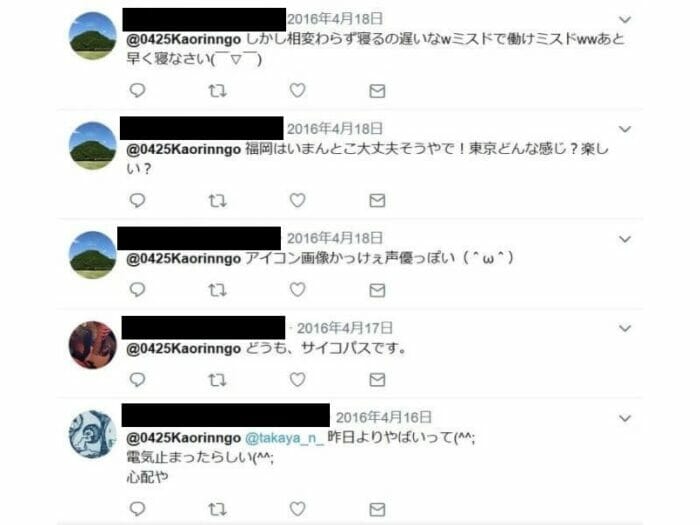Like the 早く寝なさい tweet
The height and width of the screenshot is (525, 700).
(297, 91)
